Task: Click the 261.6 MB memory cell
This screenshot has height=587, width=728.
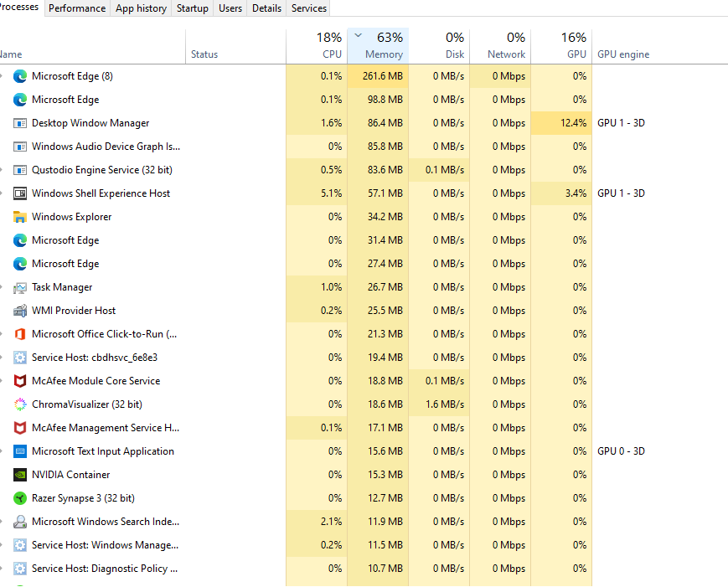Action: point(378,76)
